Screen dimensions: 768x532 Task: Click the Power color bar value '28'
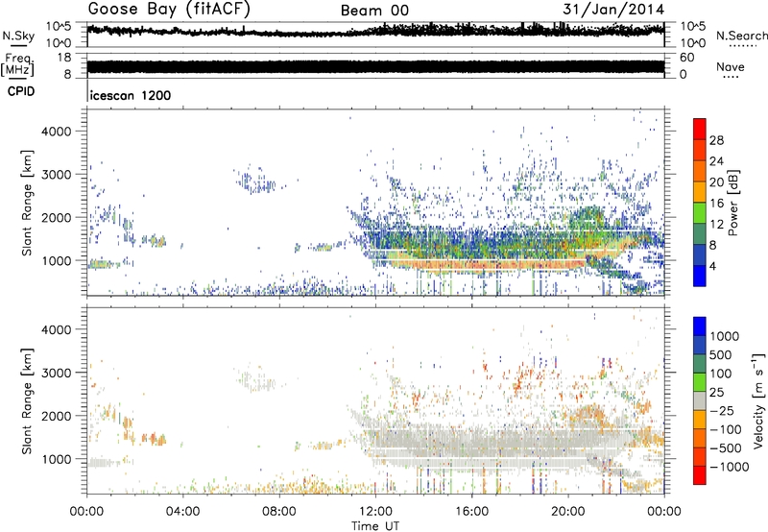(716, 140)
